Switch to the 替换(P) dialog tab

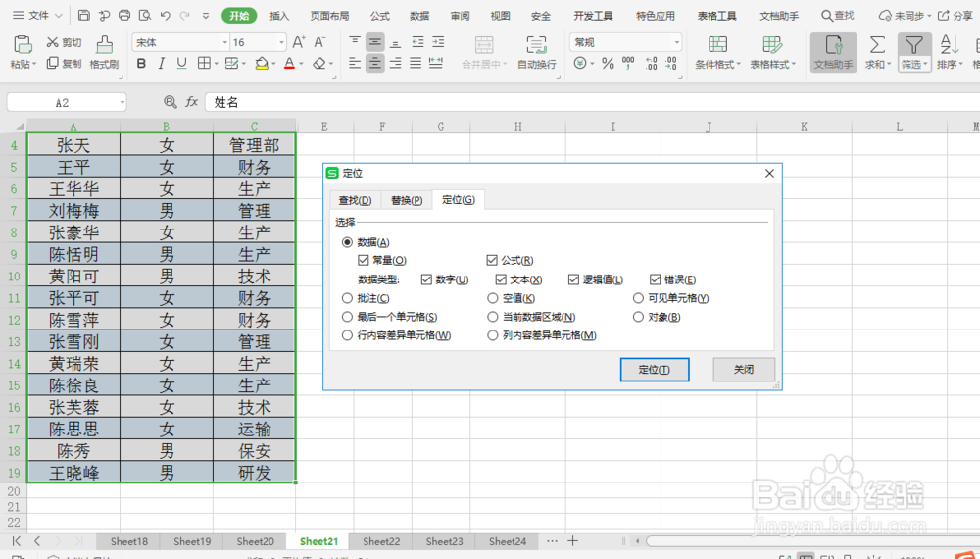click(407, 200)
